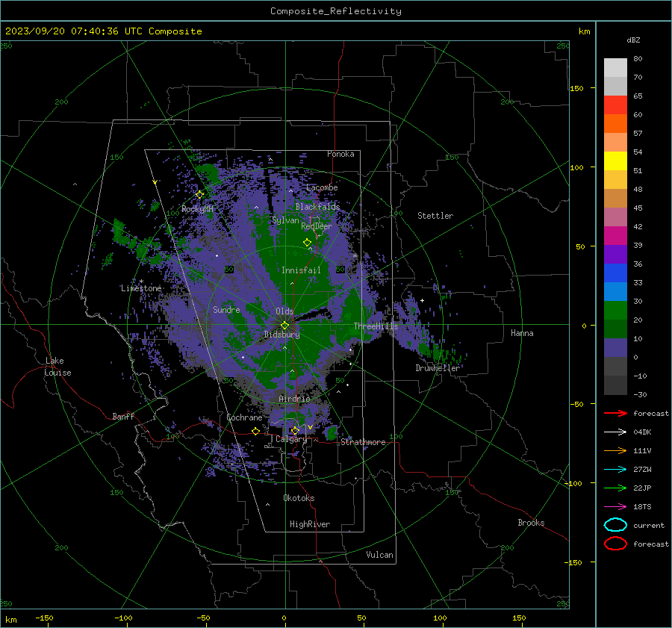
Task: Click the Sundre town label
Action: coord(226,309)
